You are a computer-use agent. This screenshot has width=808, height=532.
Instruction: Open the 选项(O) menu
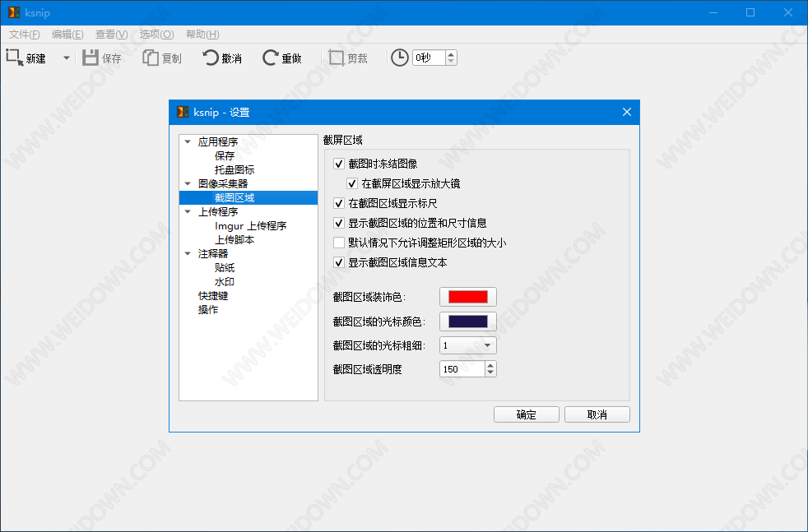point(156,34)
